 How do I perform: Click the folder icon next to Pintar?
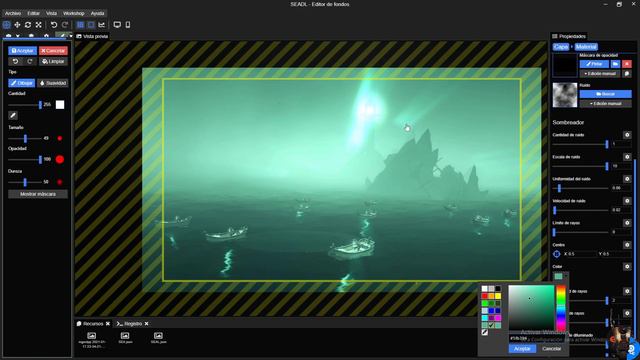click(x=616, y=64)
